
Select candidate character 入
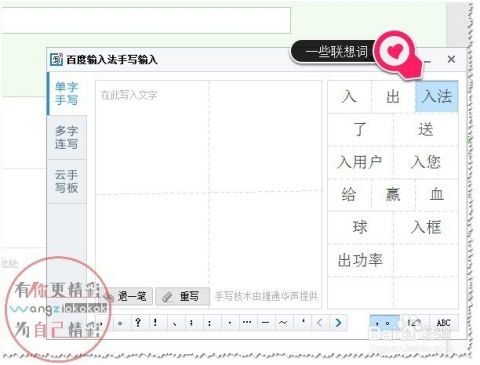[349, 97]
